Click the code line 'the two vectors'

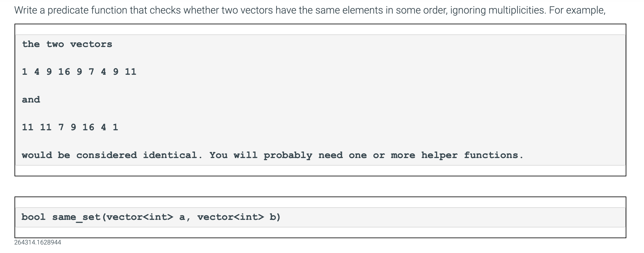67,44
